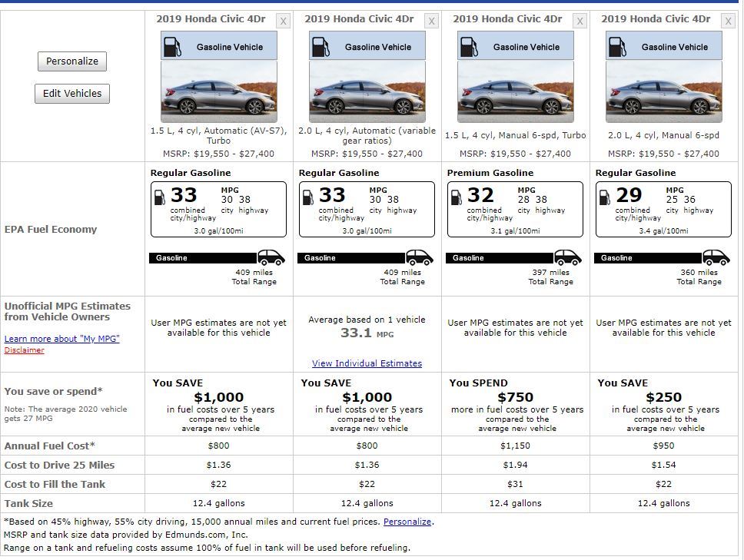Click the 32 combined MPG number
This screenshot has width=744, height=560.
point(480,195)
